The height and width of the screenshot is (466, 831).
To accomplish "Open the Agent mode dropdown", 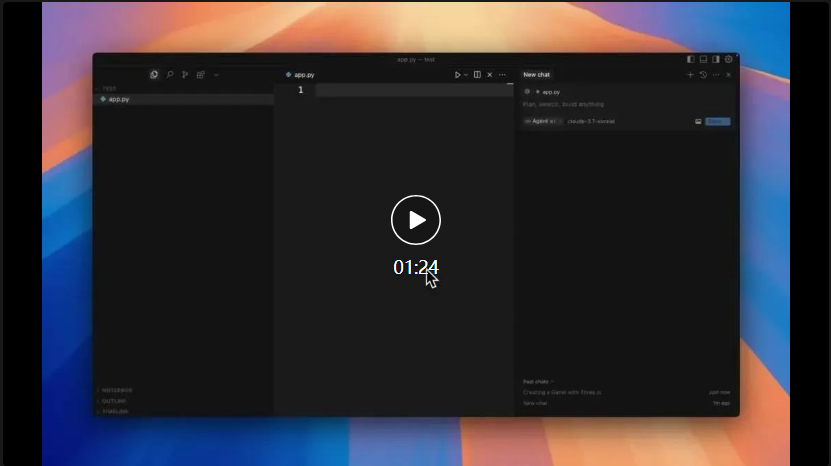I will tap(540, 121).
